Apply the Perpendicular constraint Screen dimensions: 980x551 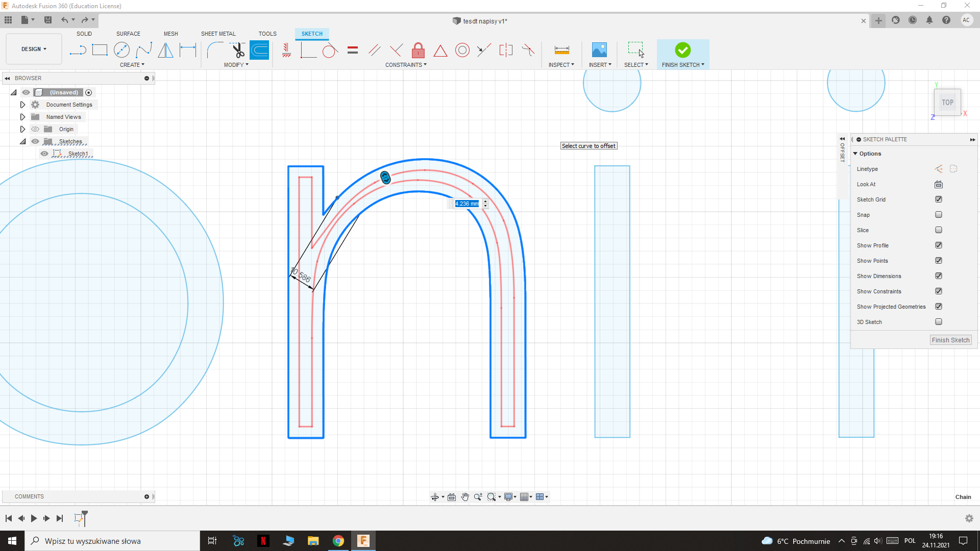pyautogui.click(x=396, y=50)
